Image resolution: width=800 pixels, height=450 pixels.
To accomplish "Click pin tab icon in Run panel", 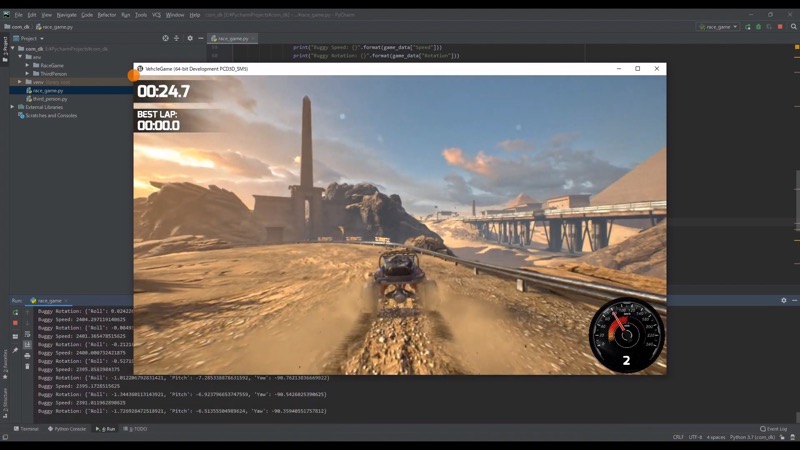I will click(x=15, y=350).
